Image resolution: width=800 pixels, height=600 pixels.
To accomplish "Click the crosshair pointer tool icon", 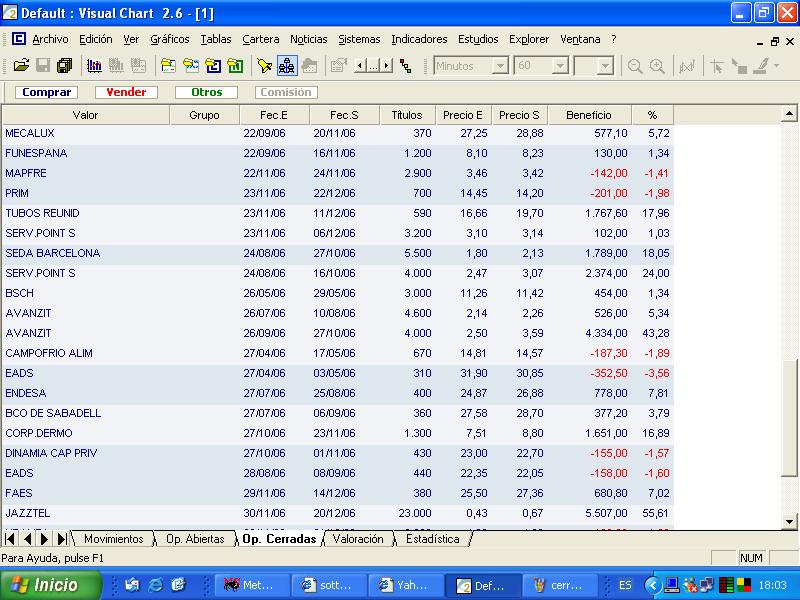I will click(717, 66).
